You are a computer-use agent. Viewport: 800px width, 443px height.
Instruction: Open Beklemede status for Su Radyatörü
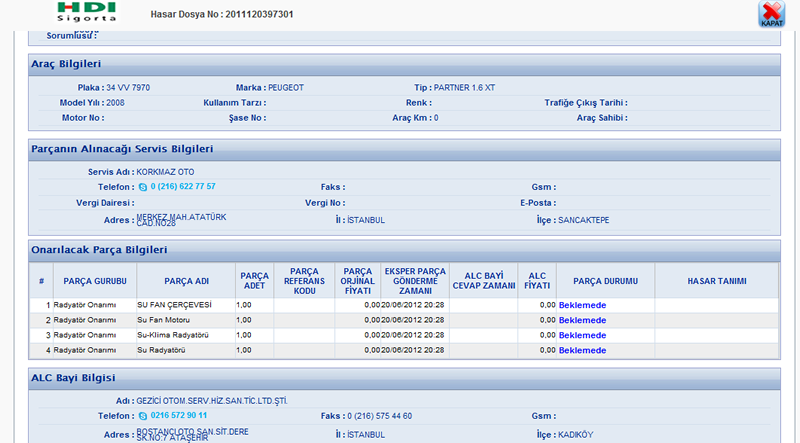coord(582,350)
